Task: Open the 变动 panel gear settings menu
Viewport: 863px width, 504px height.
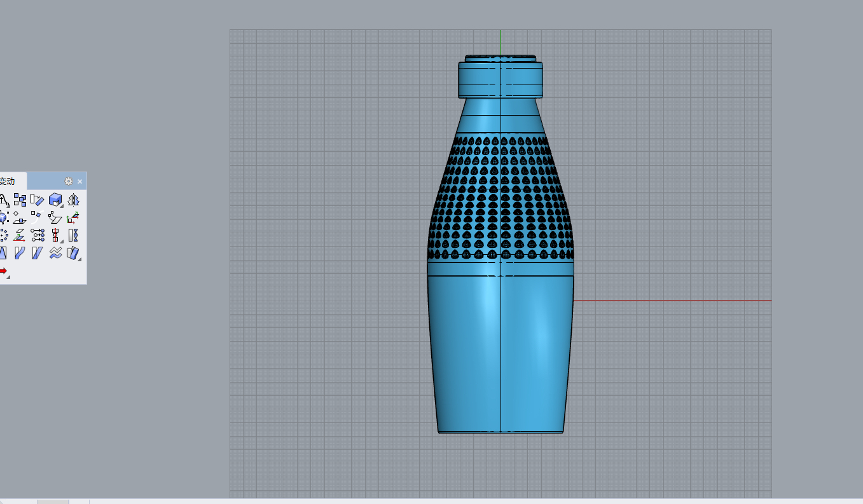Action: click(68, 180)
